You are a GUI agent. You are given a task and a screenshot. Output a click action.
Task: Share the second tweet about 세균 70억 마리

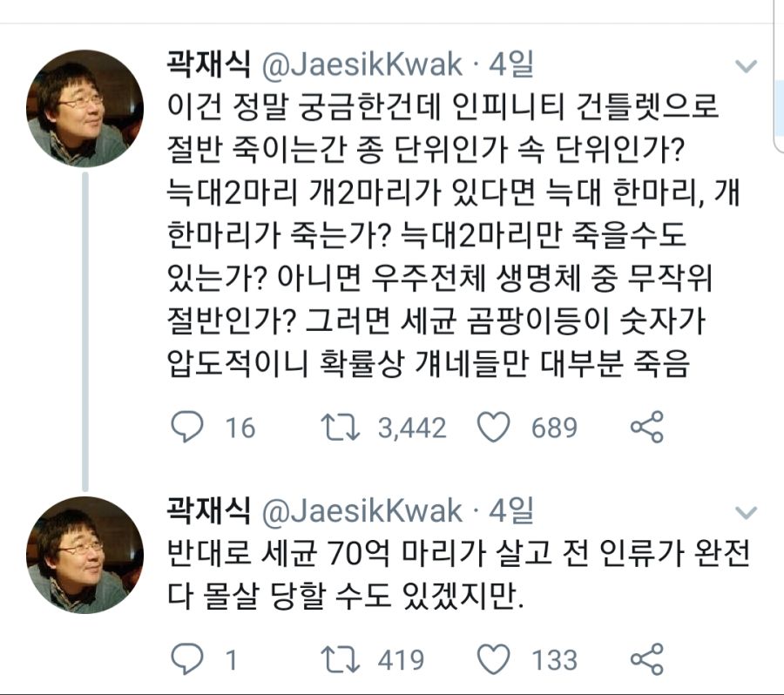pos(646,658)
